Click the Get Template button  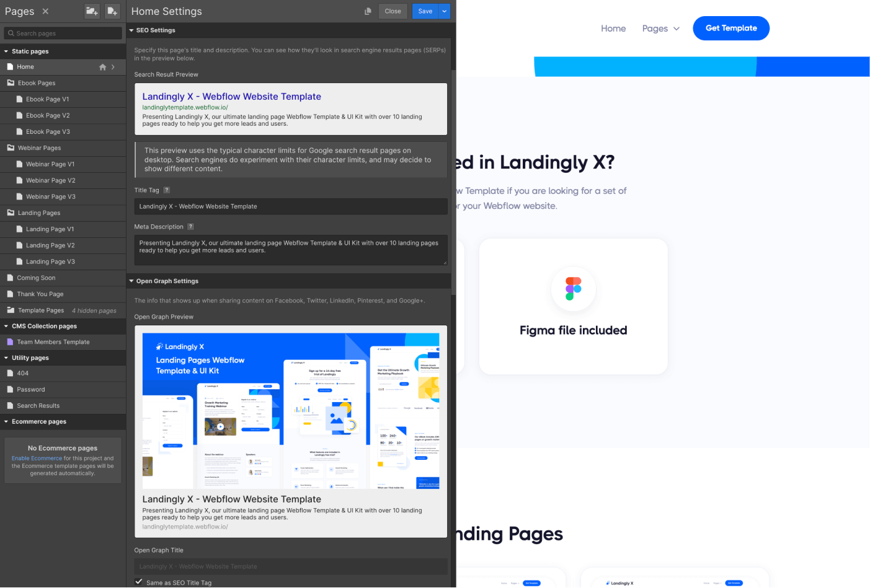(731, 29)
